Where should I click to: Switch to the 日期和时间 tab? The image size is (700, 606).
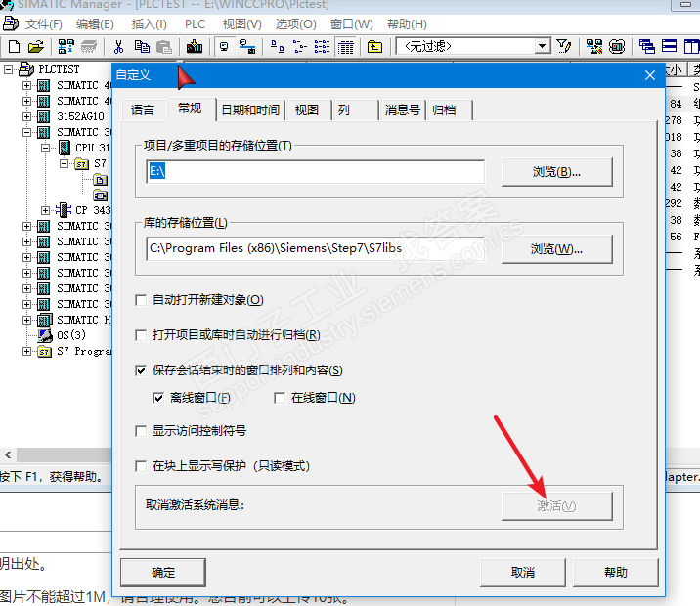point(250,109)
